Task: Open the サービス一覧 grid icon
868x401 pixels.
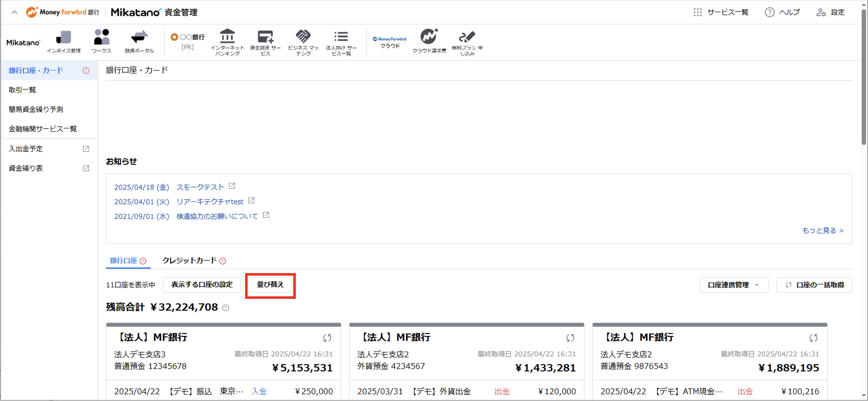Action: [x=697, y=12]
